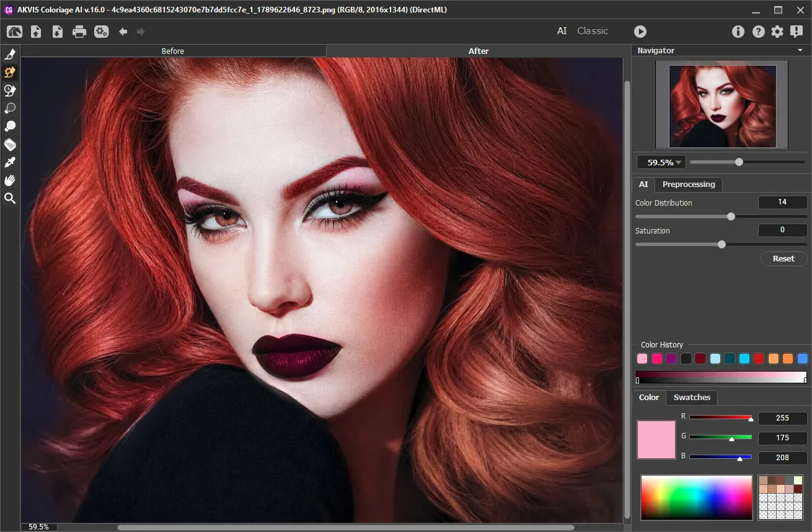
Task: Select the Pencil tool in left toolbar
Action: 10,55
